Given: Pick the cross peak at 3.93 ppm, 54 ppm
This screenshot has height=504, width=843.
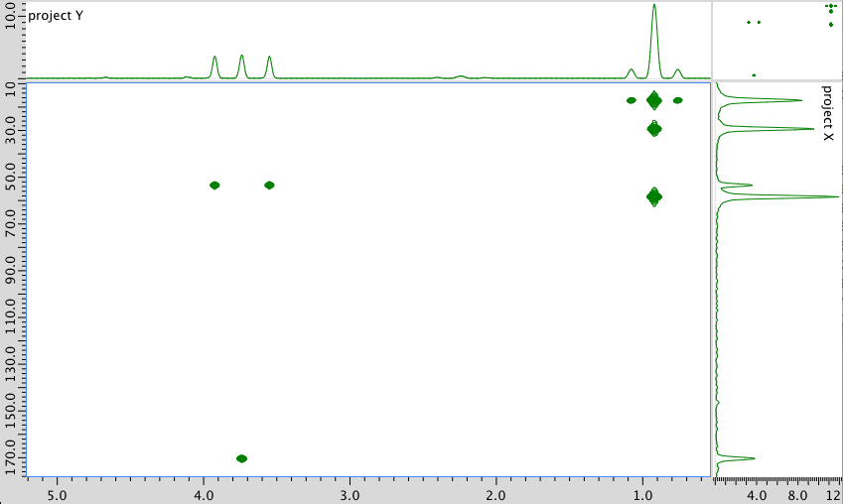Looking at the screenshot, I should coord(214,186).
